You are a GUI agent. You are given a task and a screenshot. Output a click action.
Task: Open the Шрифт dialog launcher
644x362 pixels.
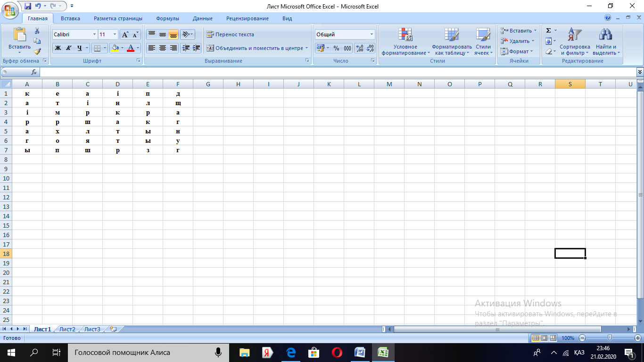point(139,61)
